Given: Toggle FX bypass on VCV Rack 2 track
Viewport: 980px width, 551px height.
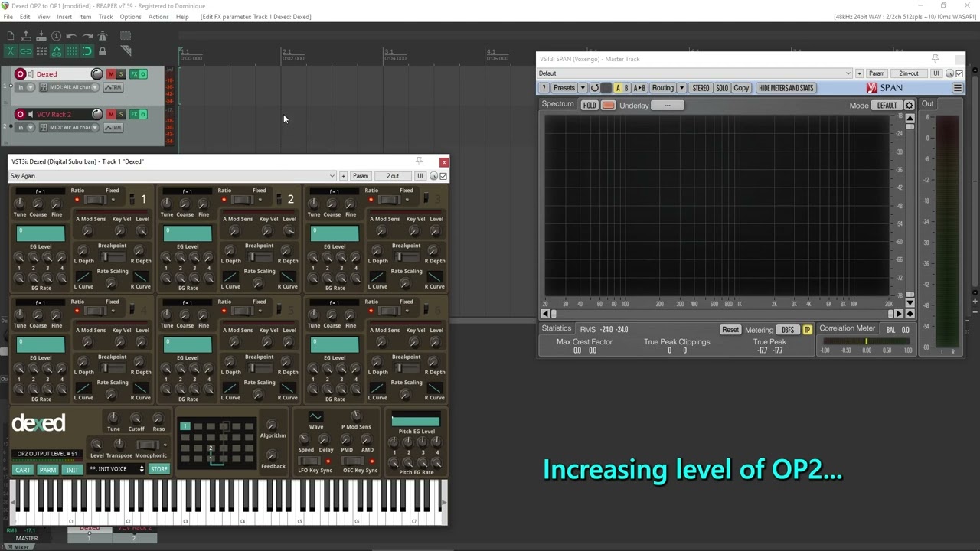Looking at the screenshot, I should [x=143, y=114].
